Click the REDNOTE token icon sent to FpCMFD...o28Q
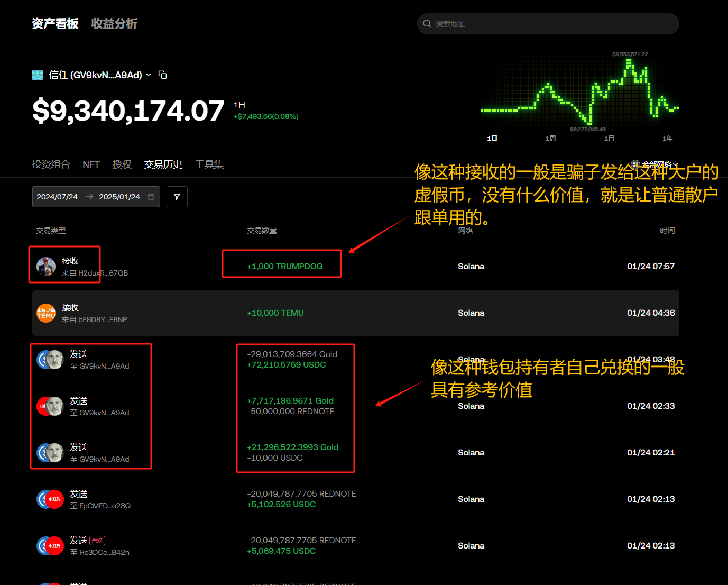728x585 pixels. [x=54, y=499]
